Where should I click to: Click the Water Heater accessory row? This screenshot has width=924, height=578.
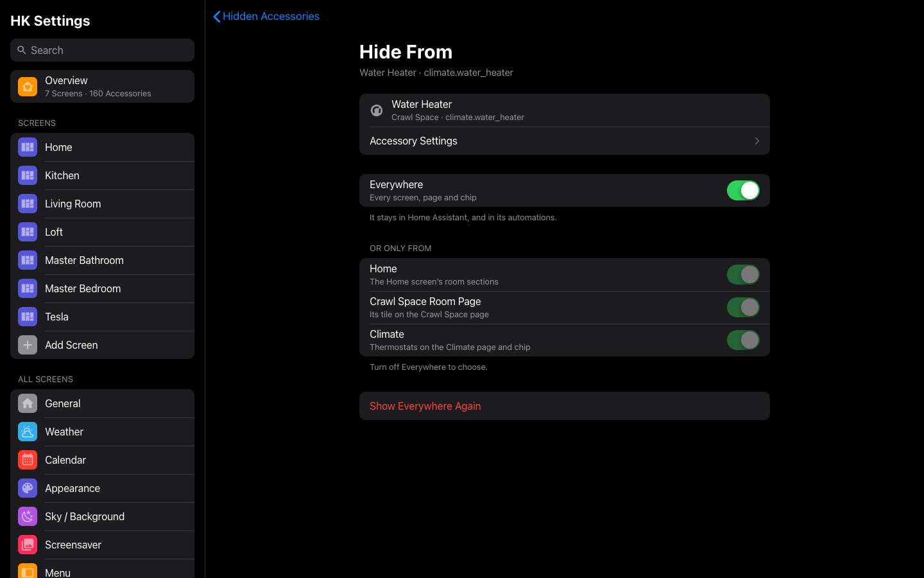(x=565, y=110)
